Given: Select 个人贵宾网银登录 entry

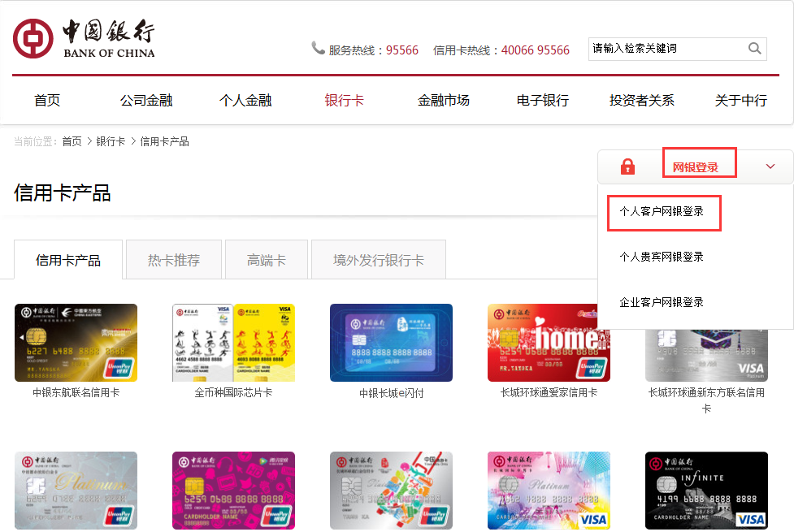Looking at the screenshot, I should [663, 256].
